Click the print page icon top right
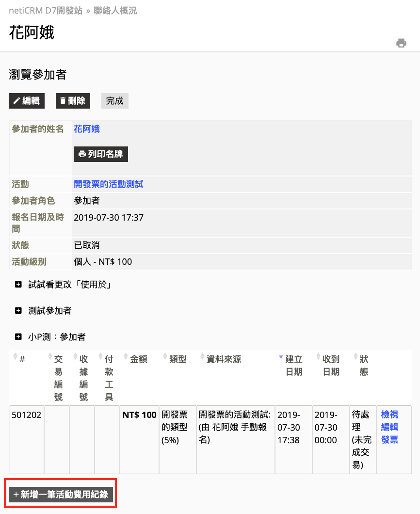The width and height of the screenshot is (420, 514). (401, 43)
